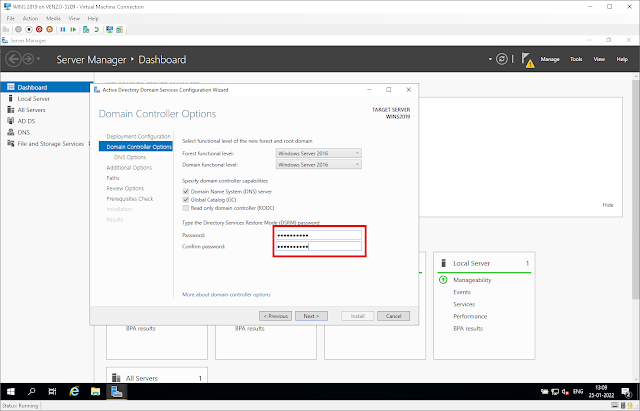
Task: Go to Review Options wizard step
Action: [x=125, y=189]
